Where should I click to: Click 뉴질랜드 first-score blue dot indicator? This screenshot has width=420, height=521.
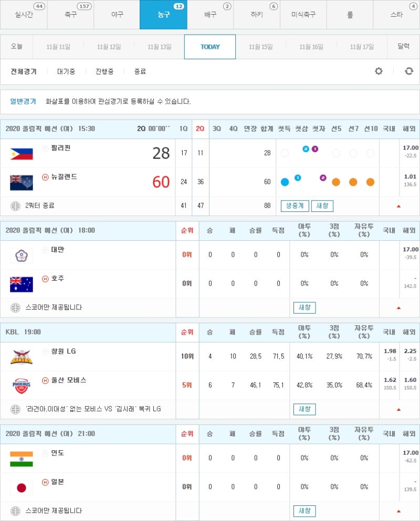pyautogui.click(x=285, y=182)
